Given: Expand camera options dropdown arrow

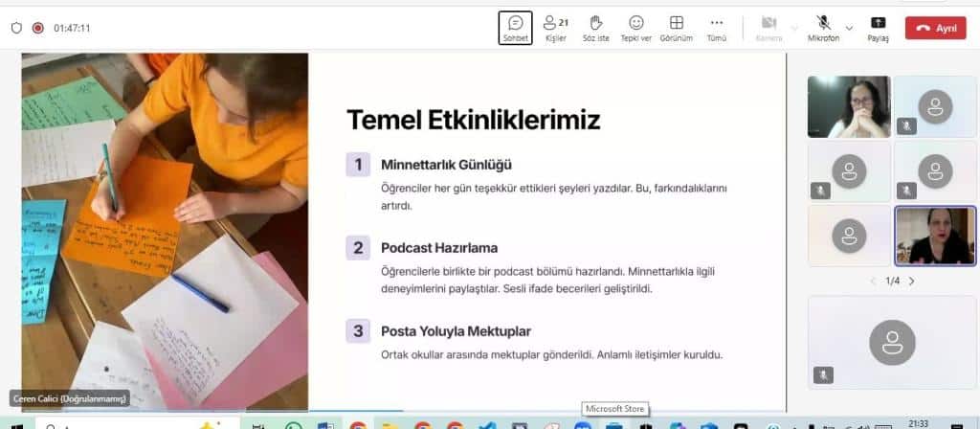Looking at the screenshot, I should [794, 28].
